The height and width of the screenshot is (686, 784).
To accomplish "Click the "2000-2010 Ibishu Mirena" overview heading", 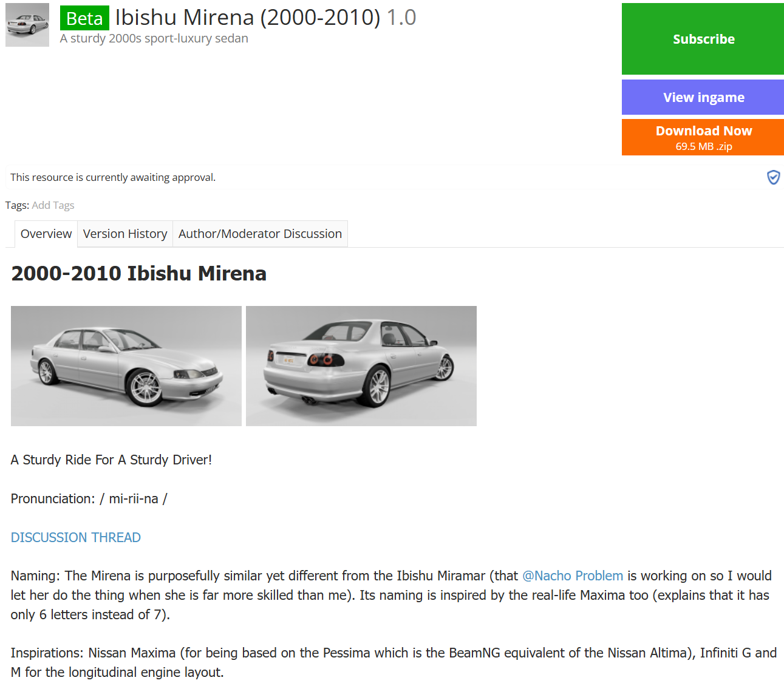I will 138,273.
